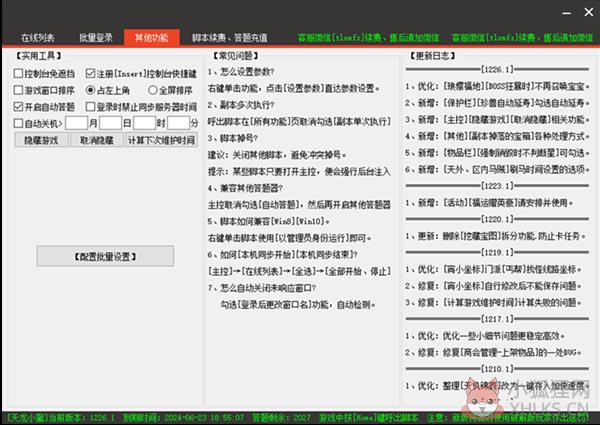Minimize the script window
Screen dimensions: 600x425
[567, 13]
